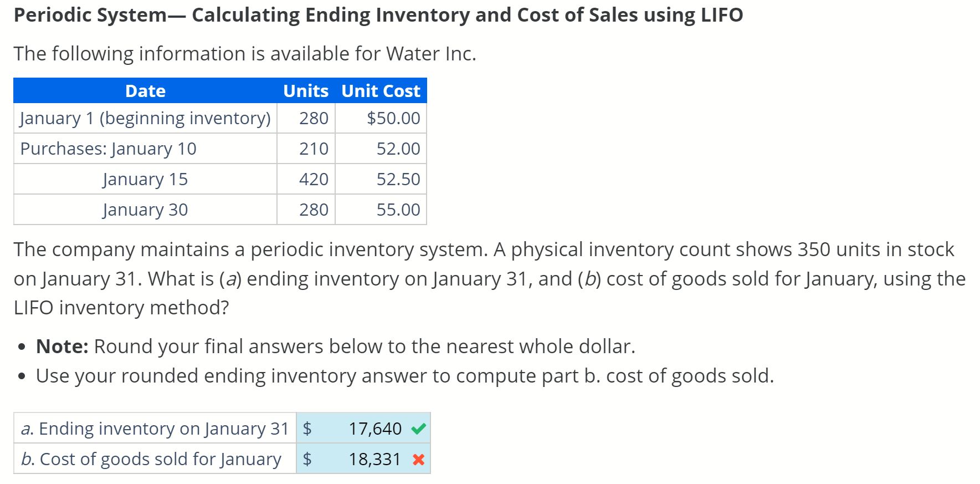Screen dimensions: 980x484
Task: Click the 210 units cell
Action: [314, 149]
